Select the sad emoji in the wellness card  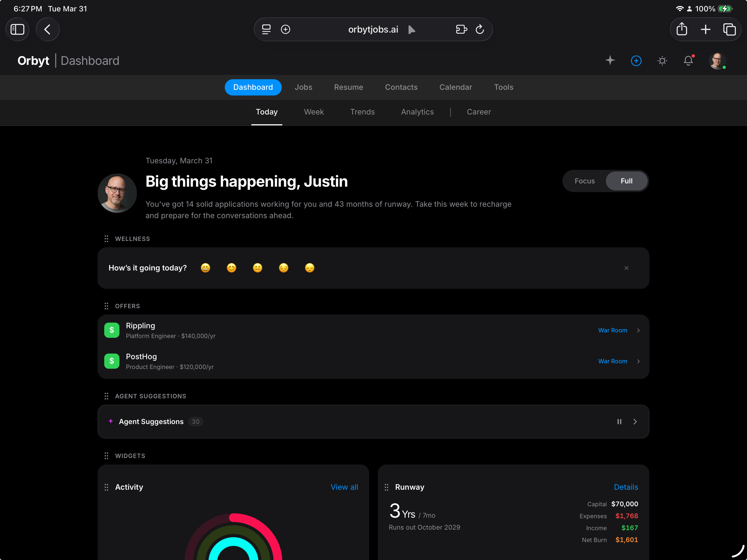(x=309, y=268)
